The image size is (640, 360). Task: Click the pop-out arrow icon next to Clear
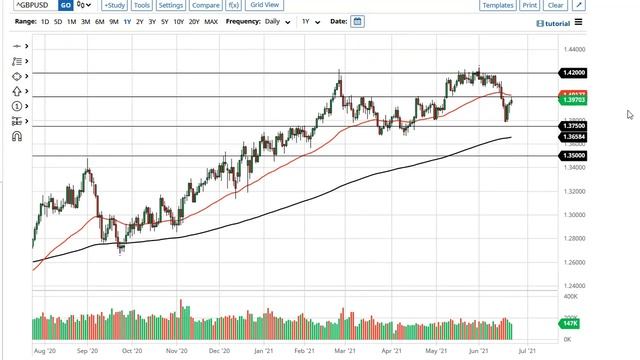579,5
